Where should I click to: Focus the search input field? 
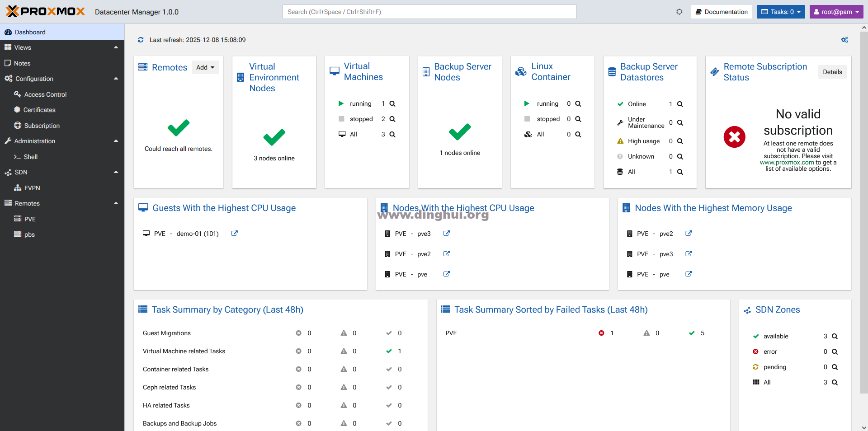tap(429, 12)
